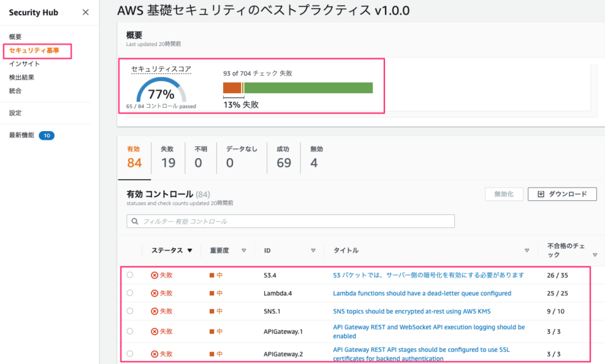Click the 9 / 10 failed checks value
605x364 pixels.
[556, 311]
